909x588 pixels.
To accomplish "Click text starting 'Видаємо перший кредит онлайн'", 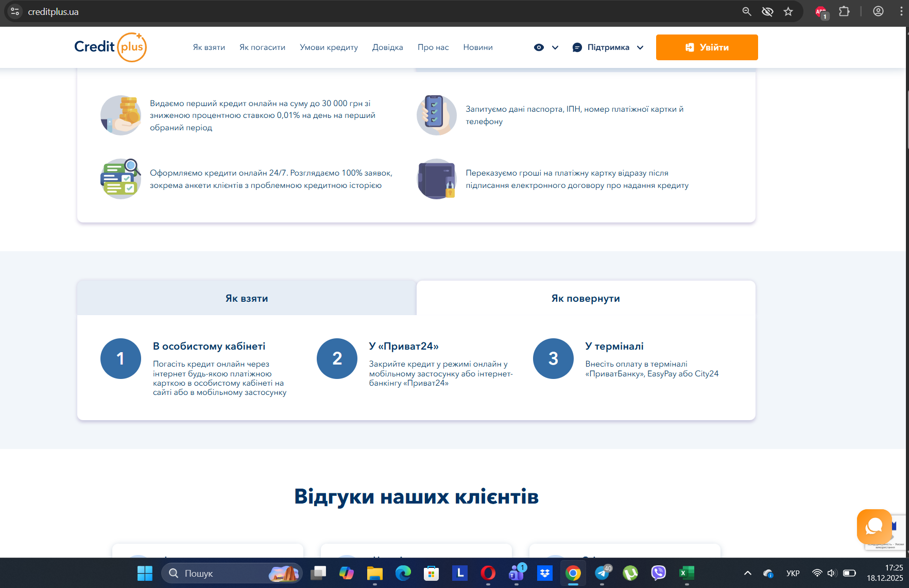I will [263, 115].
